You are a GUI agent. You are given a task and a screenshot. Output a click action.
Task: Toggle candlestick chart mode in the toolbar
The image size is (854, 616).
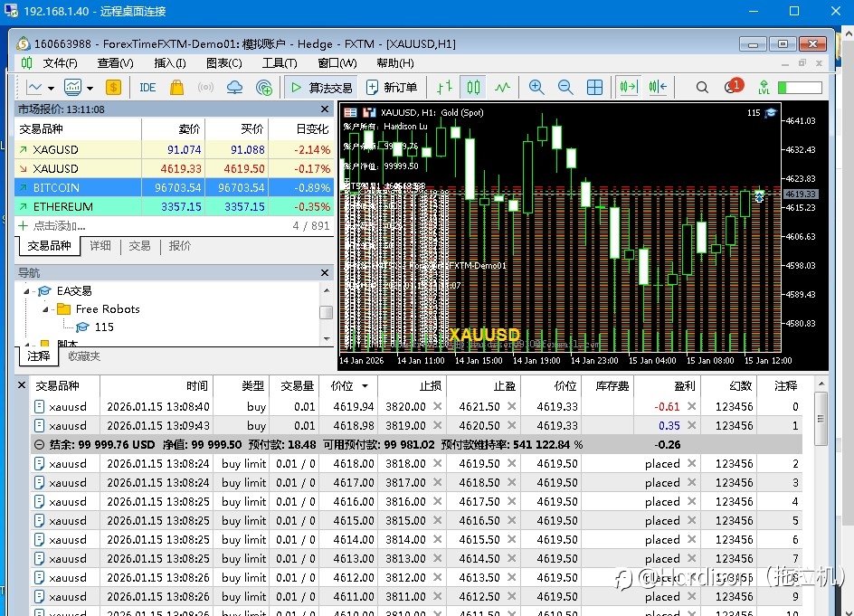(x=473, y=88)
